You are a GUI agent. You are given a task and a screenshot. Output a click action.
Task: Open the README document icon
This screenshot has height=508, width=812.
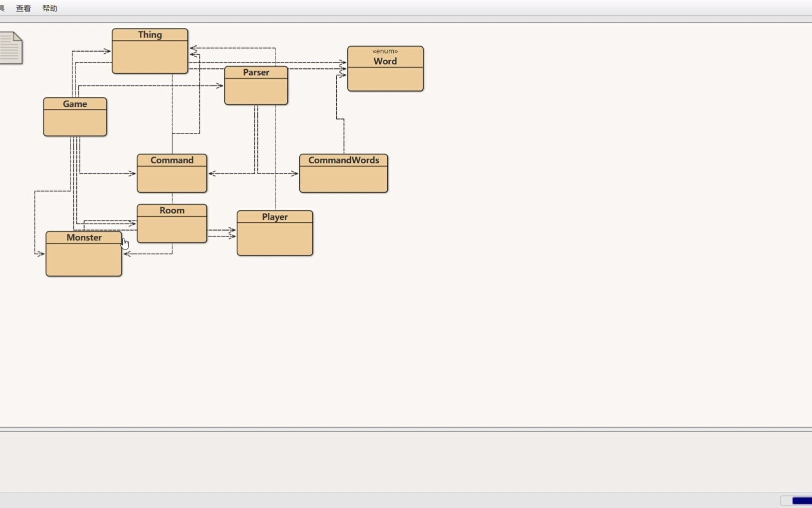(11, 48)
